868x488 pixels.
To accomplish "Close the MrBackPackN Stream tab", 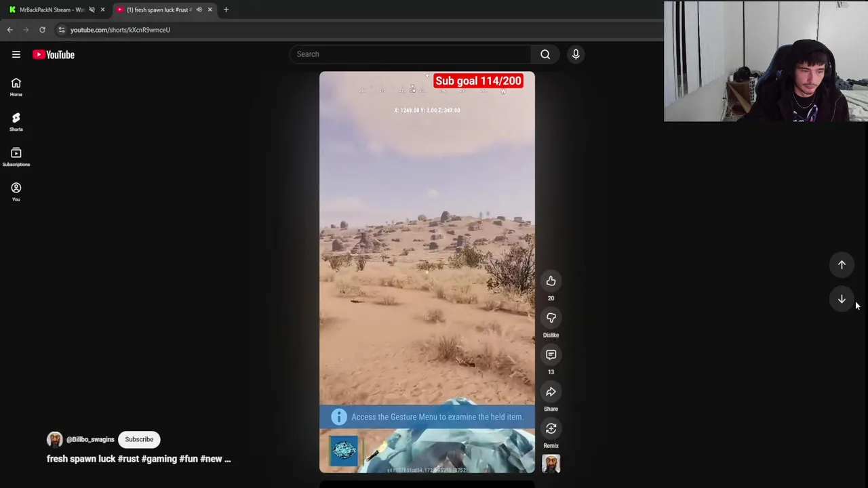I will [102, 9].
